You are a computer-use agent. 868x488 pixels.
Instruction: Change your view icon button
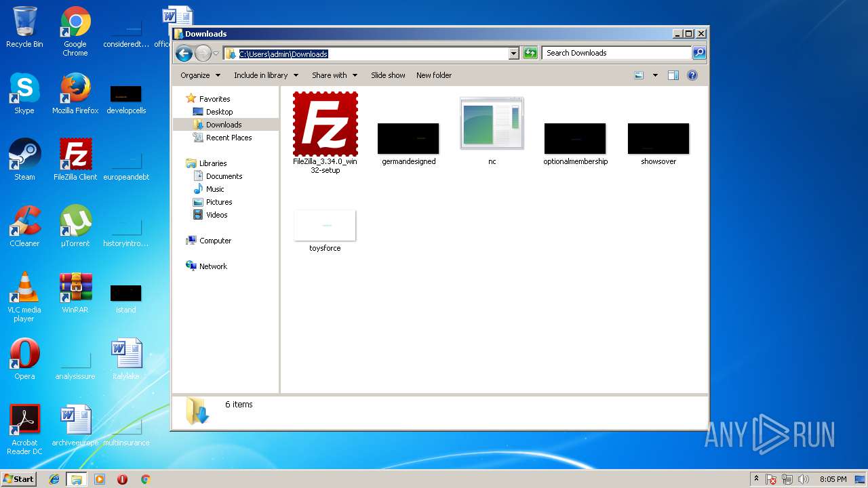[x=639, y=75]
